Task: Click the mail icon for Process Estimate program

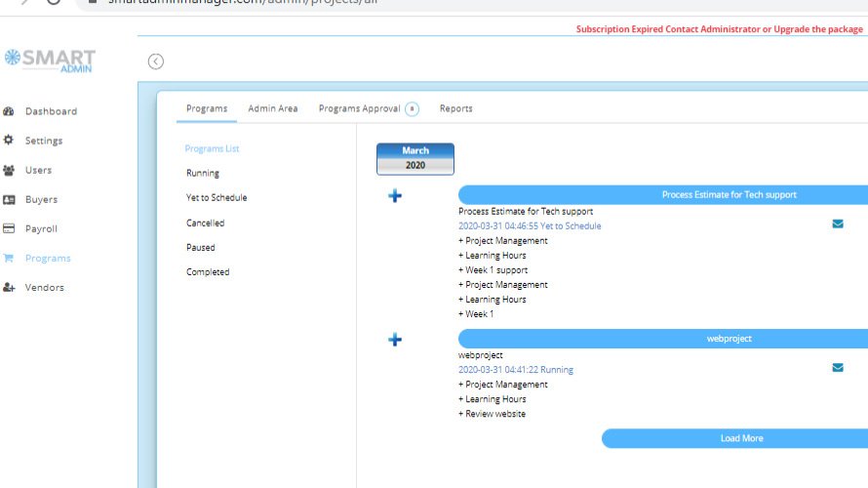Action: pos(838,224)
